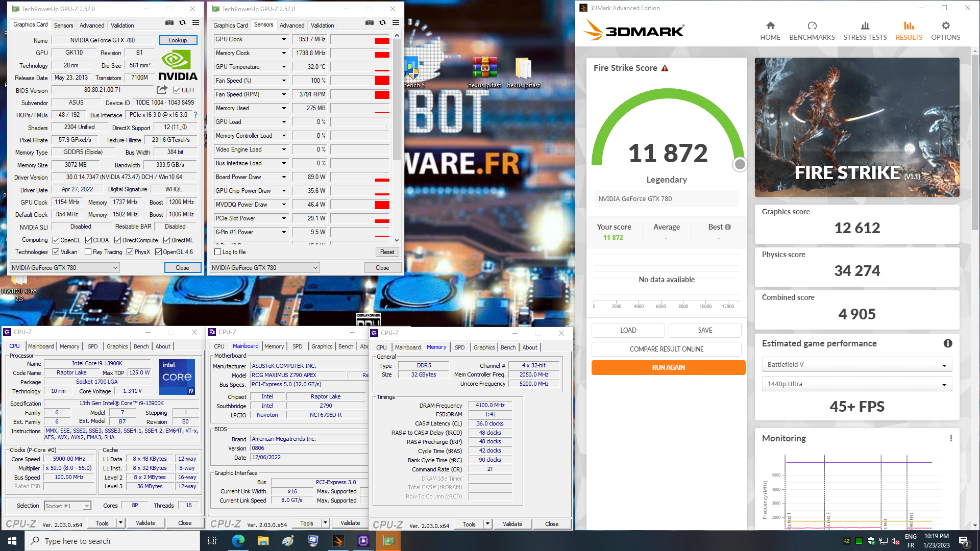Click SAVE button in 3DMark
This screenshot has height=551, width=980.
pos(705,330)
